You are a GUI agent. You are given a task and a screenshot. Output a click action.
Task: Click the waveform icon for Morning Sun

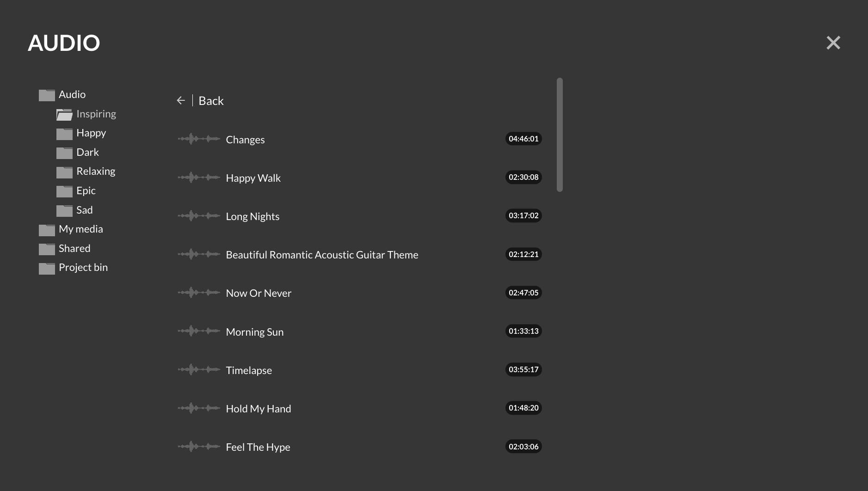pos(199,331)
